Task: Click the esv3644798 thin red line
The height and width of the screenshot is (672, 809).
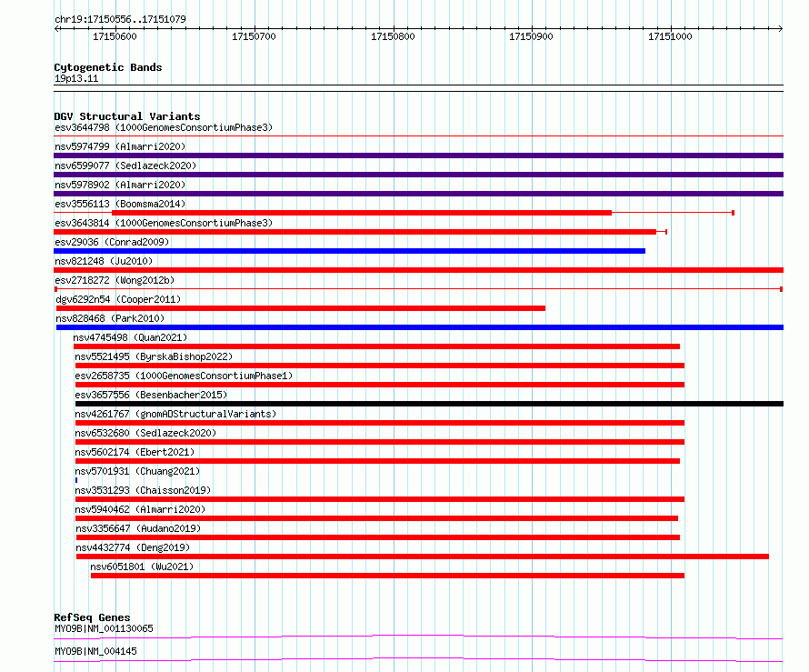Action: coord(418,136)
